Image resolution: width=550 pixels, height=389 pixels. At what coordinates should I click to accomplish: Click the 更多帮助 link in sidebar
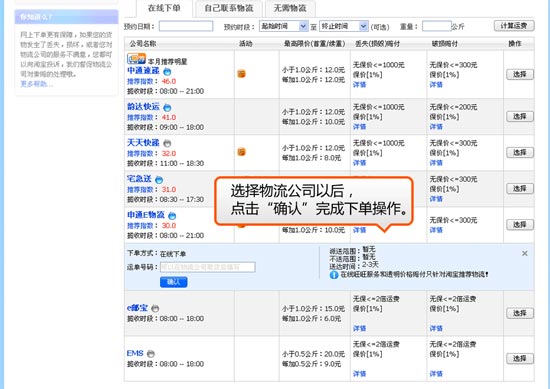click(x=36, y=84)
